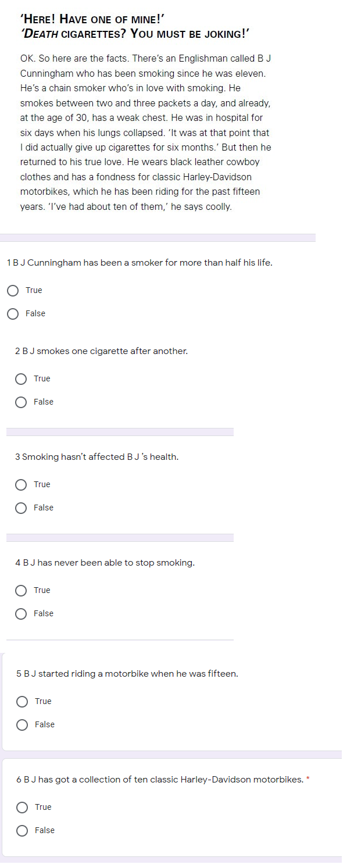Mark True for question 3 about BJ's health
Image resolution: width=354 pixels, height=868 pixels.
point(22,485)
